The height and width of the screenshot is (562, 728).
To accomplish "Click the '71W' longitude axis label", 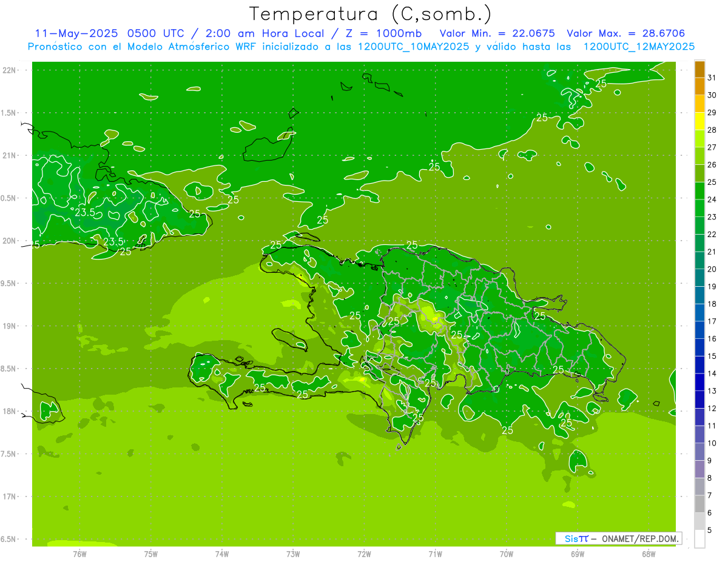I will pos(435,554).
